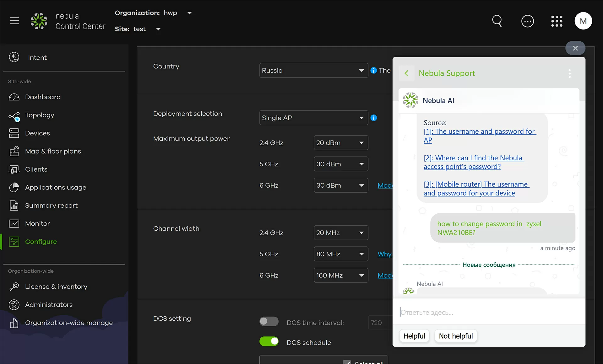Viewport: 603px width, 364px height.
Task: Open link [3] Mobile router username and password
Action: pyautogui.click(x=476, y=189)
